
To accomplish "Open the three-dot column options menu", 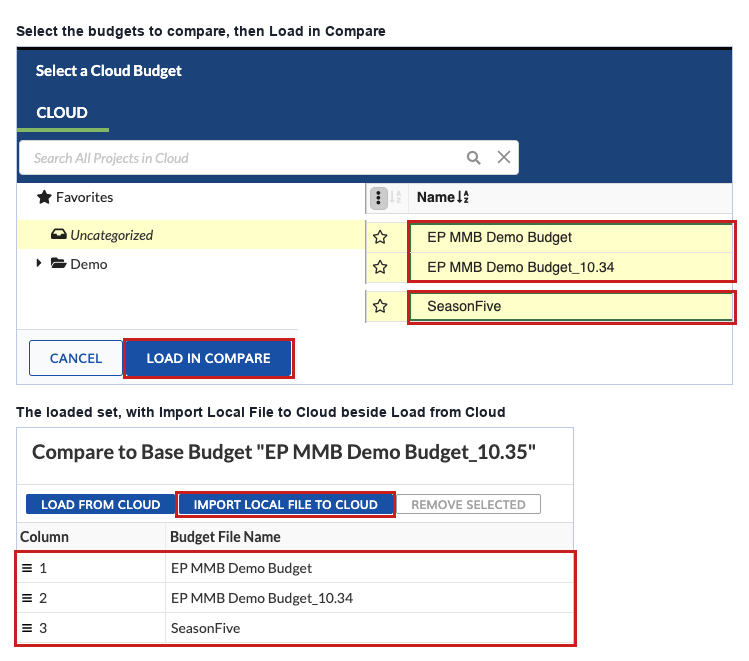I will (378, 197).
